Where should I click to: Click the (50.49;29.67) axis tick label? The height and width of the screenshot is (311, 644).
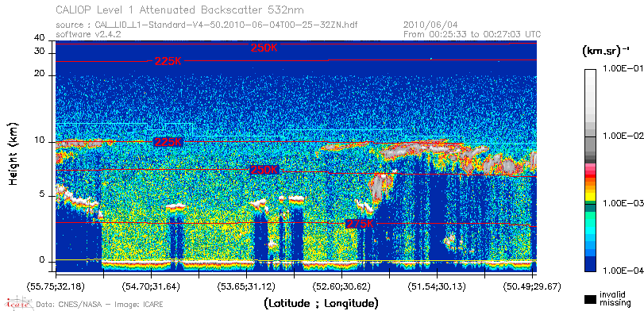[532, 286]
